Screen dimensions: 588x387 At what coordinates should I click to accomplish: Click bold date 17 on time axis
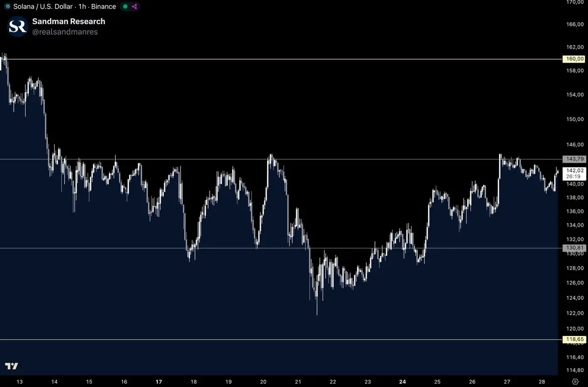[159, 382]
